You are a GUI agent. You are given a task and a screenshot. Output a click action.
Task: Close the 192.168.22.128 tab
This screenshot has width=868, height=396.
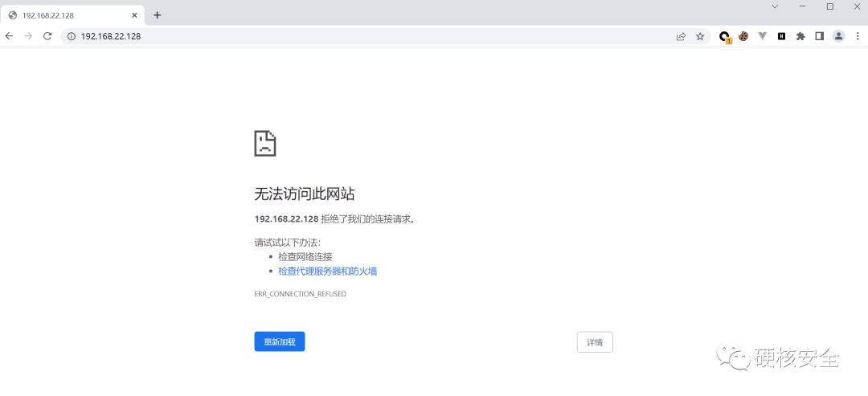134,15
